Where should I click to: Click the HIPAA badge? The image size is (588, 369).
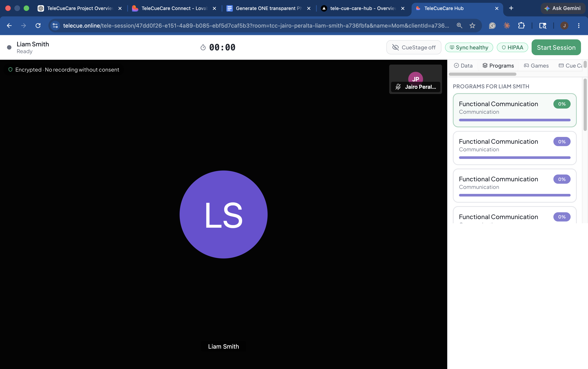512,47
